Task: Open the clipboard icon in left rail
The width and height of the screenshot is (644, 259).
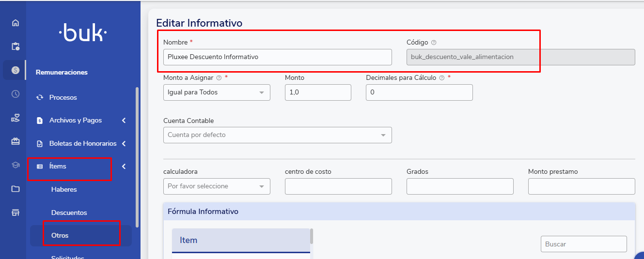Action: coord(16,46)
